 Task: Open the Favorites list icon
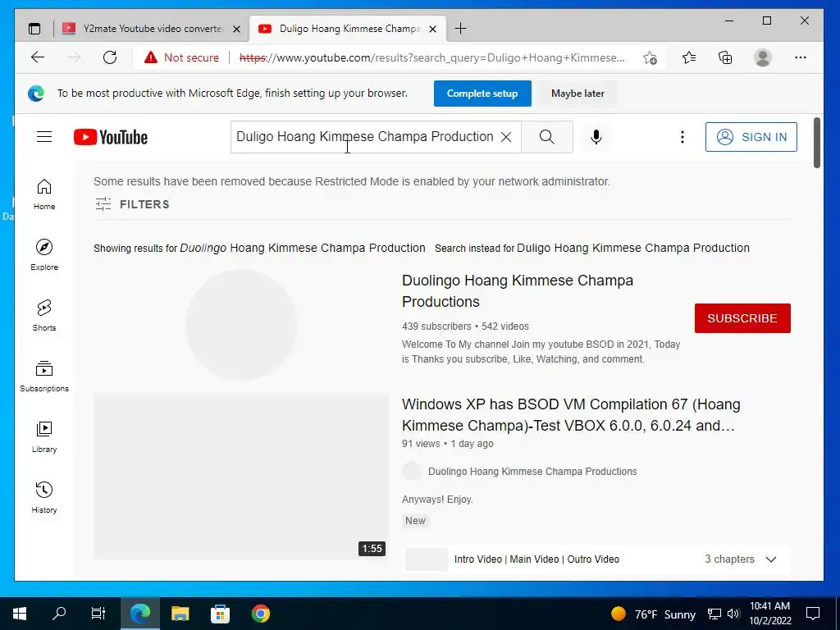pos(689,57)
